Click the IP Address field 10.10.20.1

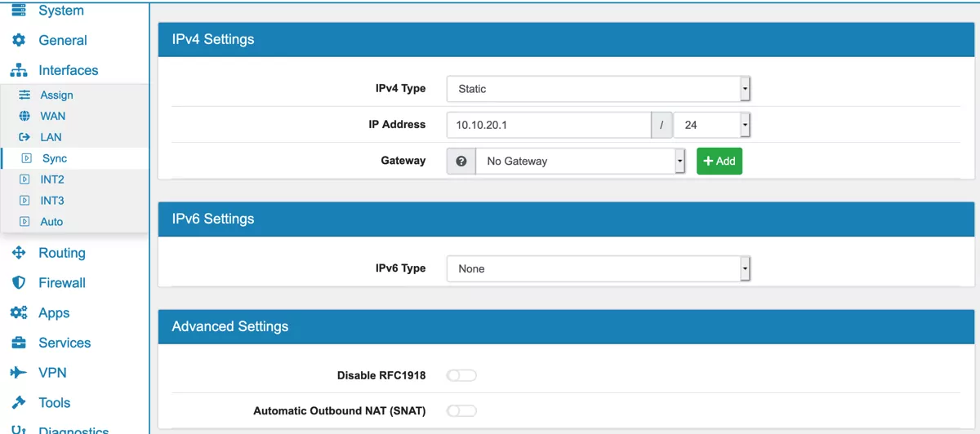click(549, 125)
